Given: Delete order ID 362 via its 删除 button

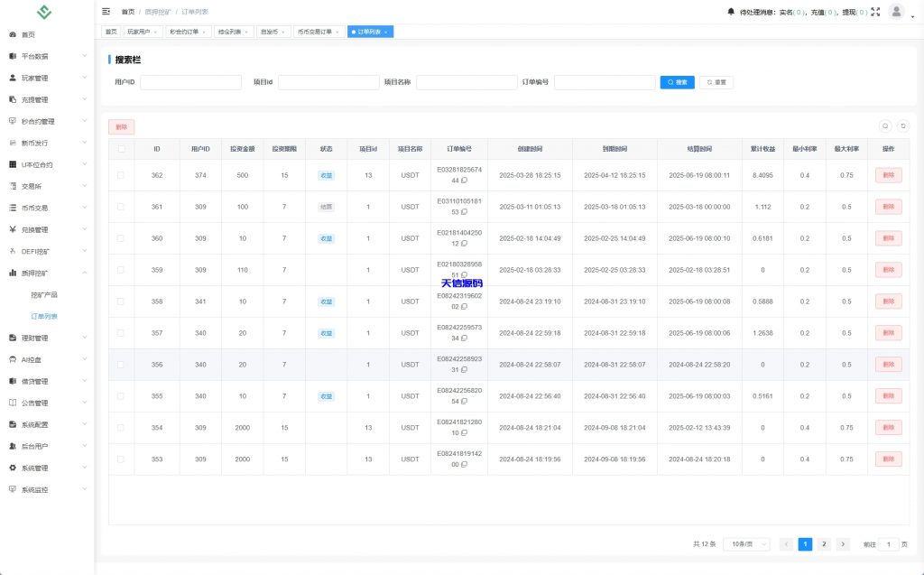Looking at the screenshot, I should (x=888, y=175).
